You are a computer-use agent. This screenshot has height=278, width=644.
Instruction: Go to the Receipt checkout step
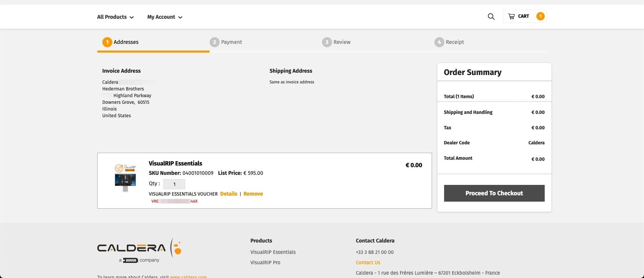449,42
